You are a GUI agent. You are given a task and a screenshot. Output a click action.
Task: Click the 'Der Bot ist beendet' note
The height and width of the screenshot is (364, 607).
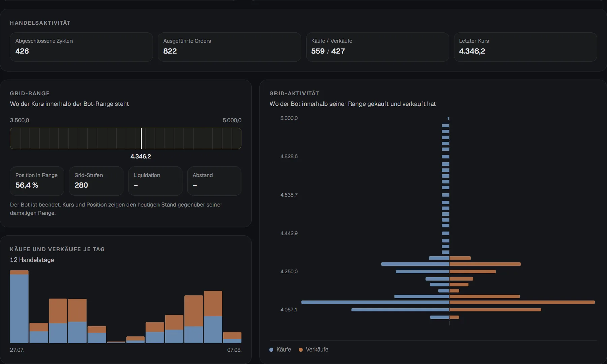pos(116,209)
